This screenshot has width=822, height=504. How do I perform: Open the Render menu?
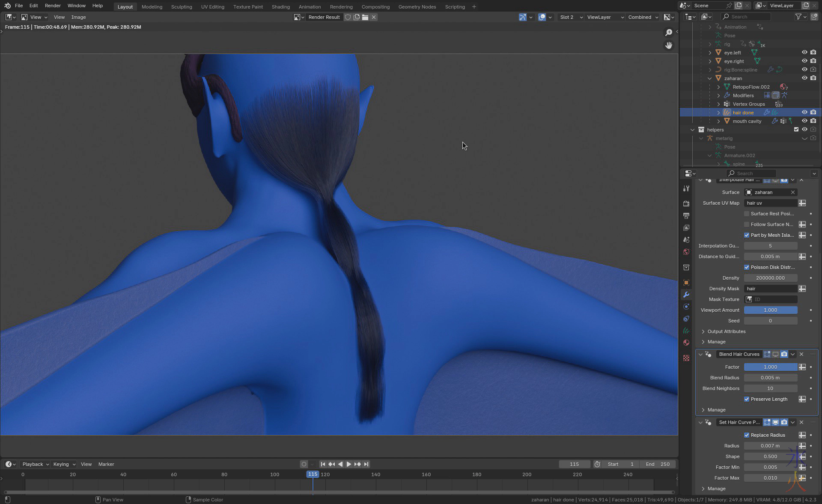click(x=53, y=6)
